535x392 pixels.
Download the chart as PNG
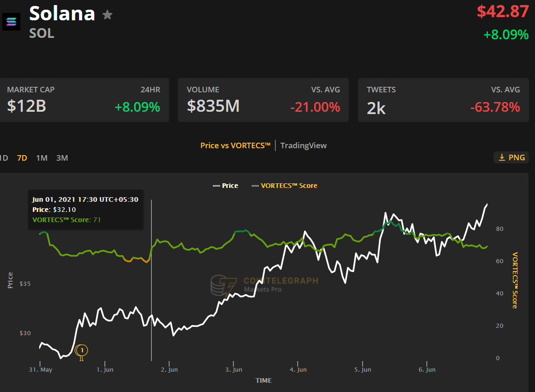point(511,157)
